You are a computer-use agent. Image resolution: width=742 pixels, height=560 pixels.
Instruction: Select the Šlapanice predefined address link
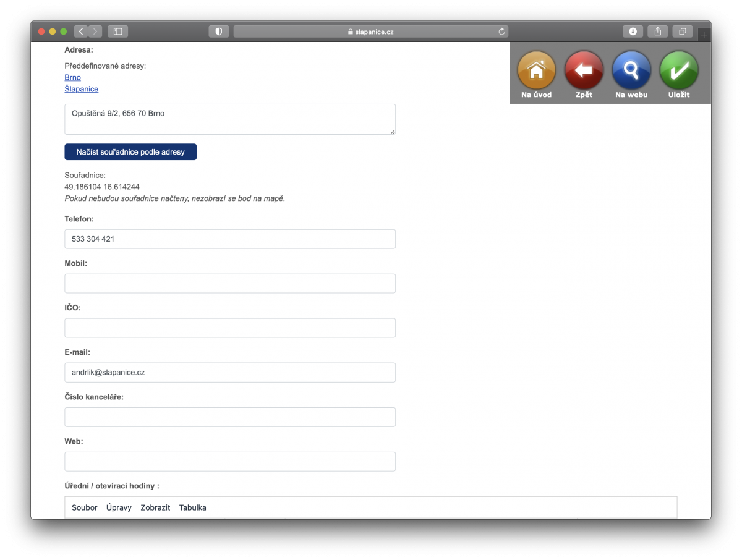tap(81, 89)
